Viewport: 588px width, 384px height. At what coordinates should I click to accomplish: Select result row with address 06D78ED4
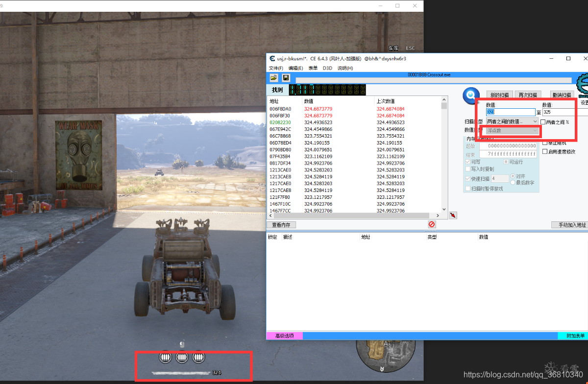tap(354, 143)
